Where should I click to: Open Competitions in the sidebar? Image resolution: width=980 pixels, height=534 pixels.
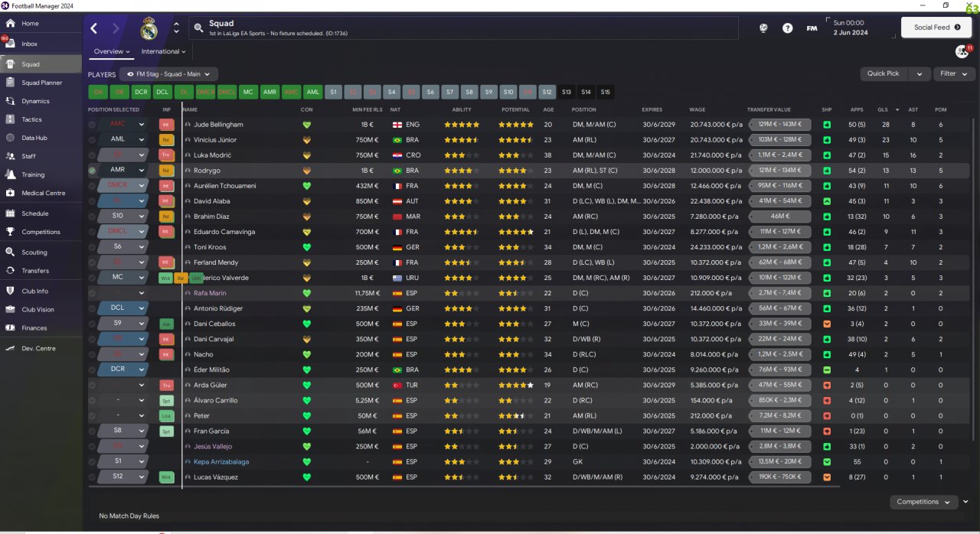tap(41, 232)
